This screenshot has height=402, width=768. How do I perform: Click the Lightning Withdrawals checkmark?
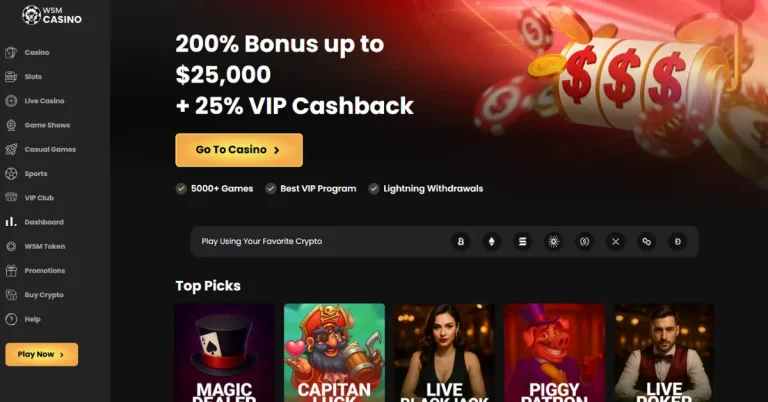(374, 189)
